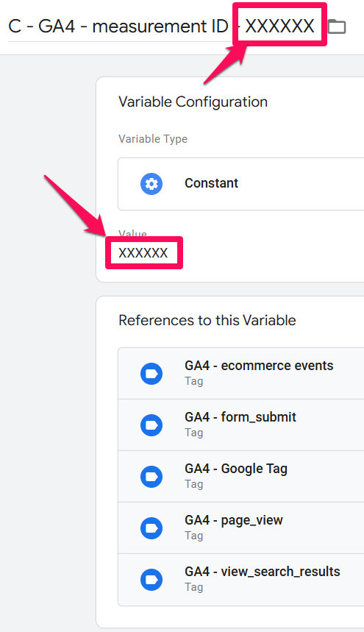Click the Variable Type label
This screenshot has height=632, width=364.
pos(153,139)
